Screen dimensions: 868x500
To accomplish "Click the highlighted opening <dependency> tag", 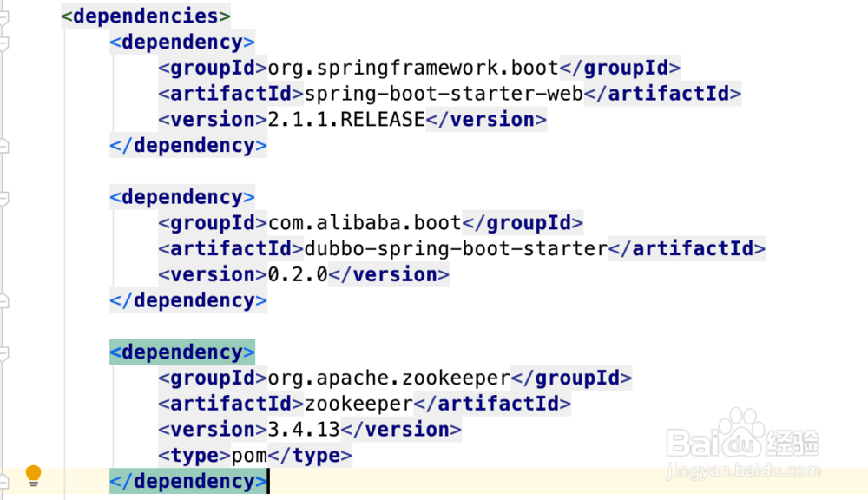I will coord(182,352).
